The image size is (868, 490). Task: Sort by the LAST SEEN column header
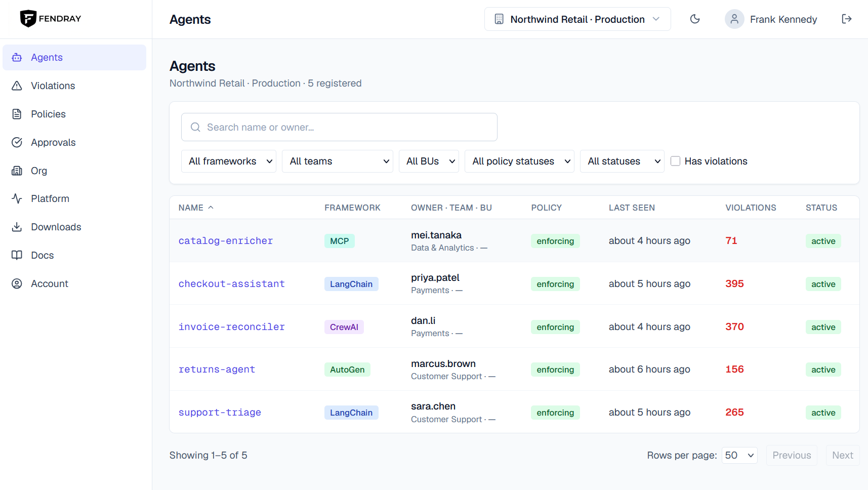point(632,208)
